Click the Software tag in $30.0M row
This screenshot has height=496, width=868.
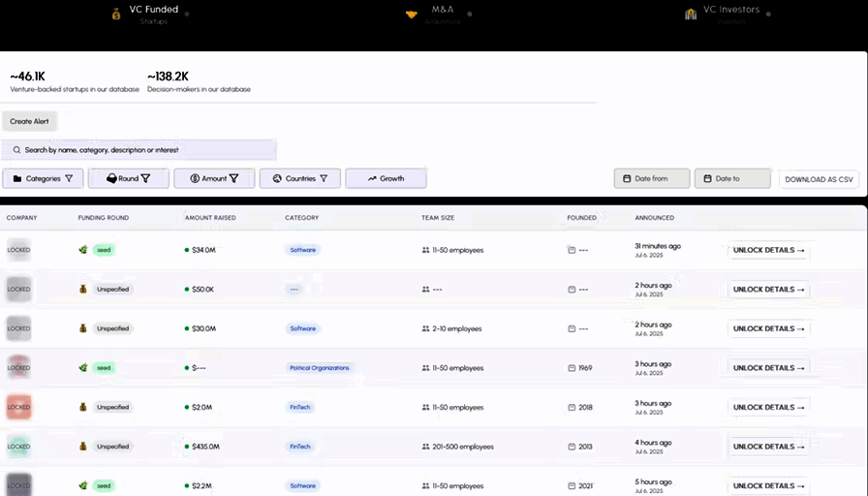(x=303, y=328)
